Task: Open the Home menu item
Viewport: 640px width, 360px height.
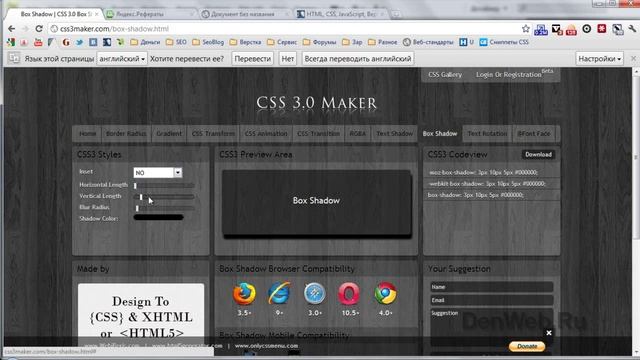Action: (x=87, y=133)
